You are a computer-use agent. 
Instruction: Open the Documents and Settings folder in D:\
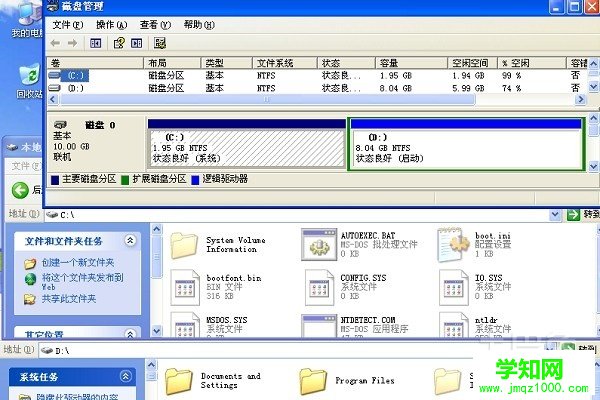pos(179,382)
